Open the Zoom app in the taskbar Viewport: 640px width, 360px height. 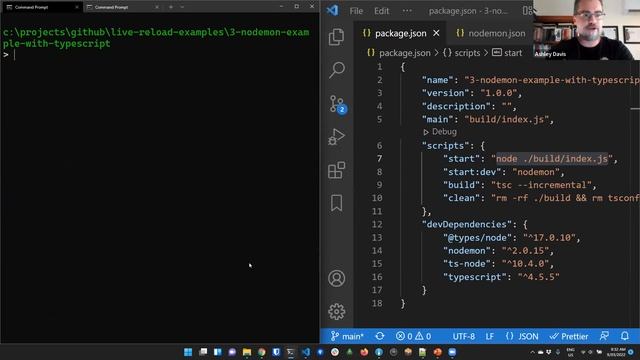tap(452, 352)
